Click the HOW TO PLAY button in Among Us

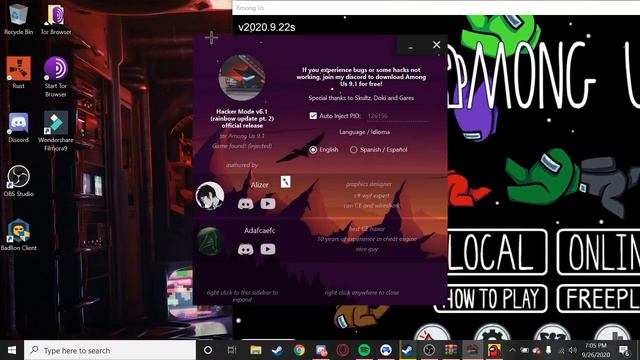click(491, 298)
